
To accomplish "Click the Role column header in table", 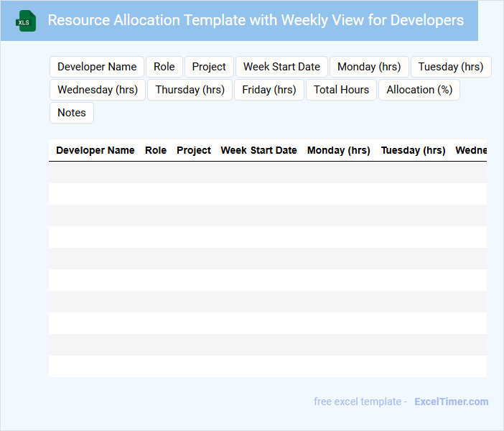I will 156,151.
